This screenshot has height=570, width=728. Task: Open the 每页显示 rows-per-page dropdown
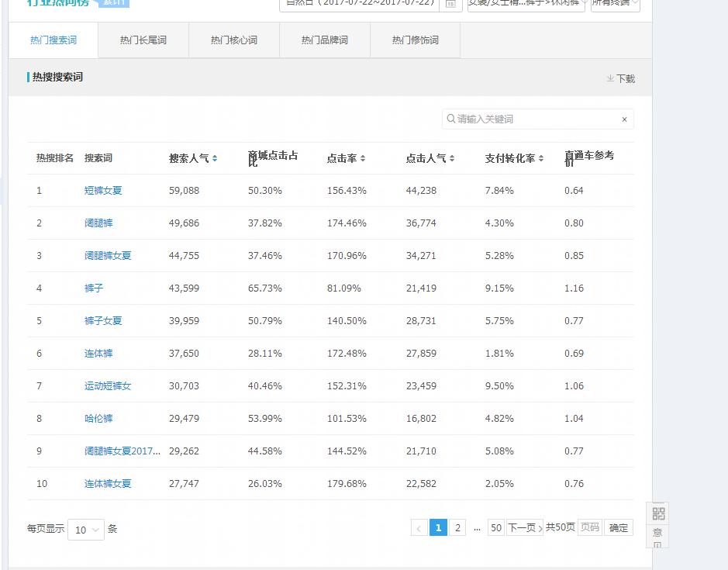coord(85,530)
